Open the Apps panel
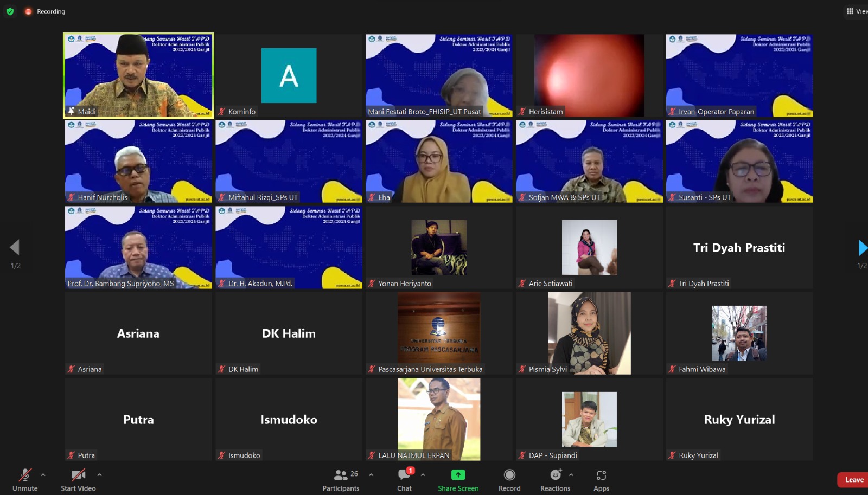This screenshot has width=868, height=495. click(601, 479)
